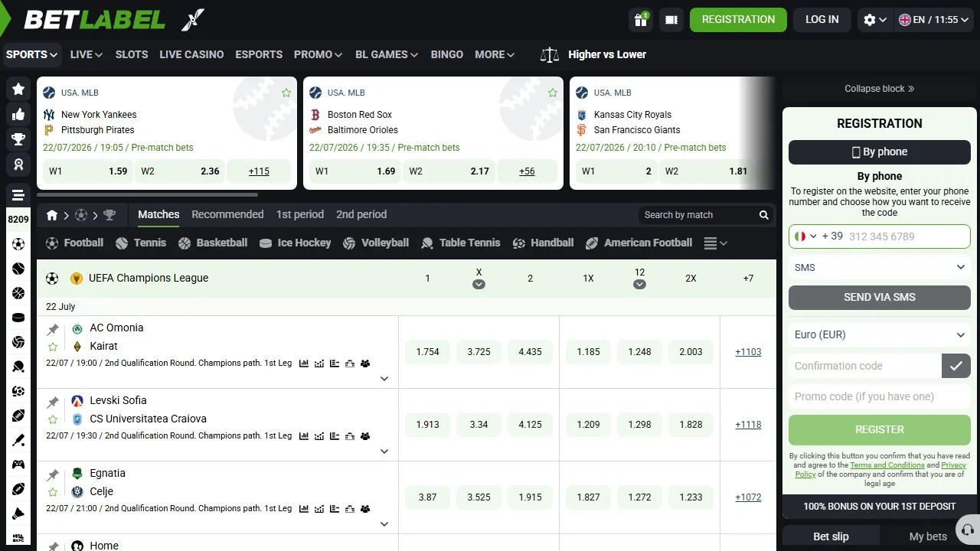Open the settings gear dropdown
Viewport: 980px width, 551px height.
point(874,20)
